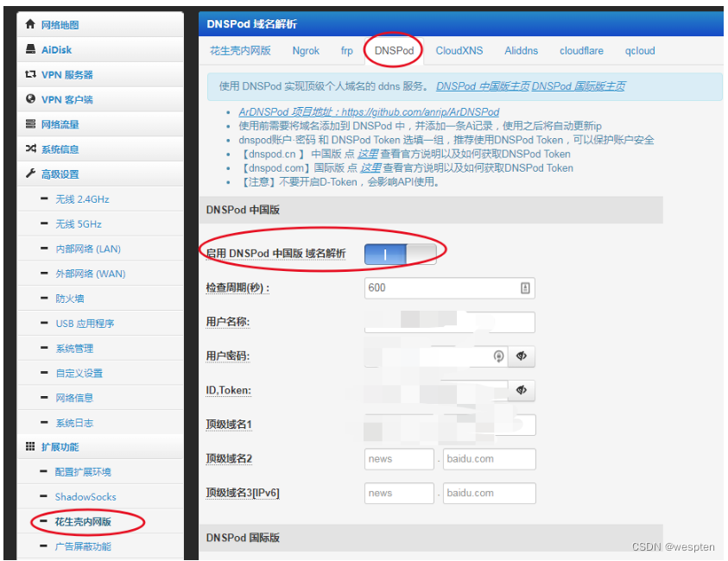
Task: Switch to the Aliddns tab
Action: pos(521,51)
